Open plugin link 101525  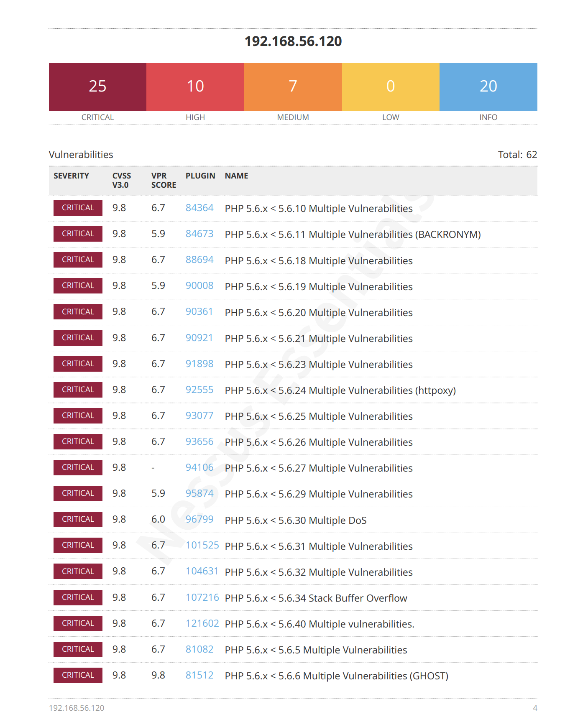point(202,545)
